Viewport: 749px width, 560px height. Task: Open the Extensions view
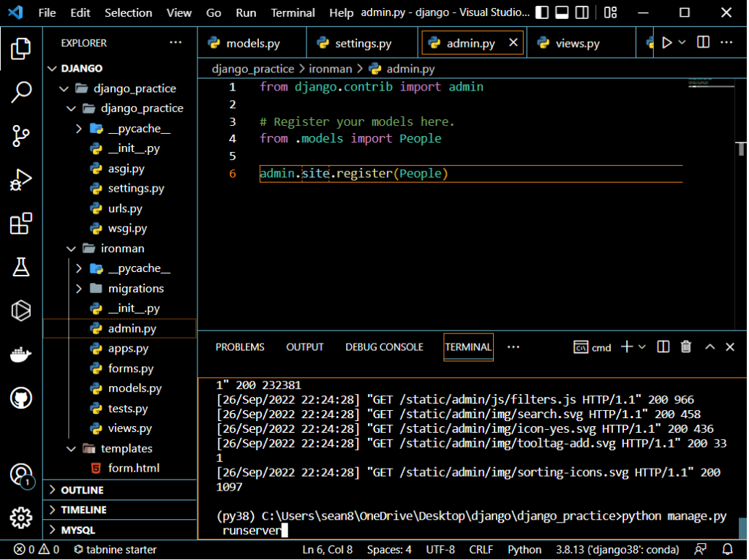pos(21,224)
